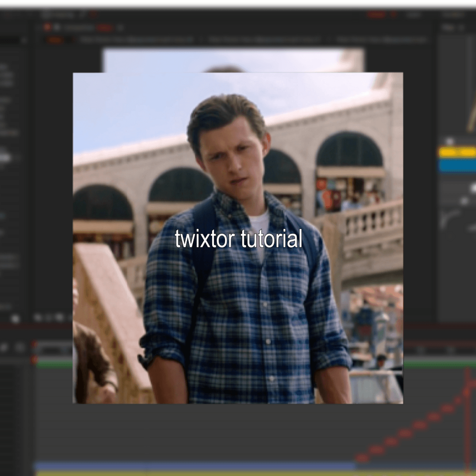Click the orange icon left of the Composition panel title

(x=47, y=27)
